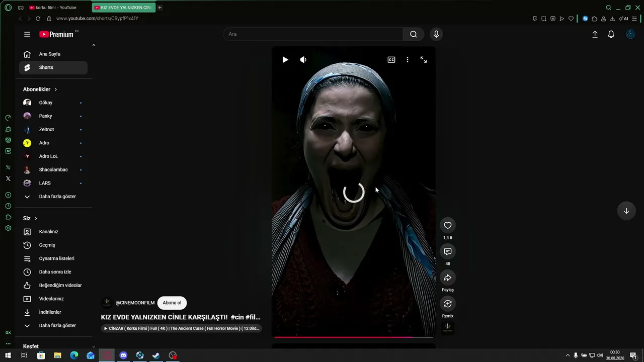644x362 pixels.
Task: Open Daha sonra izle list
Action: pyautogui.click(x=53, y=272)
